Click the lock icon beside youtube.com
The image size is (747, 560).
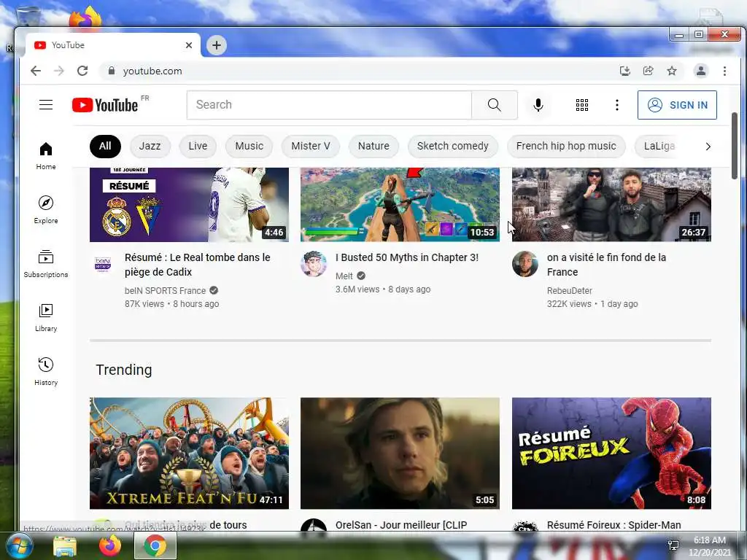pyautogui.click(x=112, y=71)
